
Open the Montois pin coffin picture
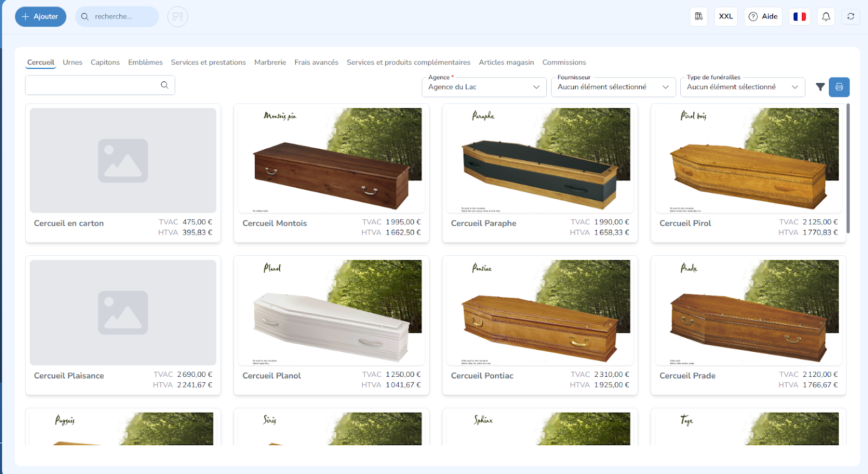click(331, 160)
